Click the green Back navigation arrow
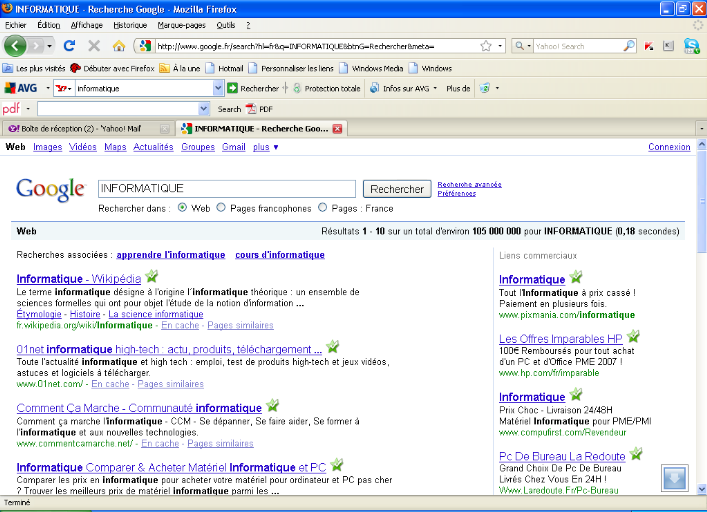 click(x=16, y=46)
